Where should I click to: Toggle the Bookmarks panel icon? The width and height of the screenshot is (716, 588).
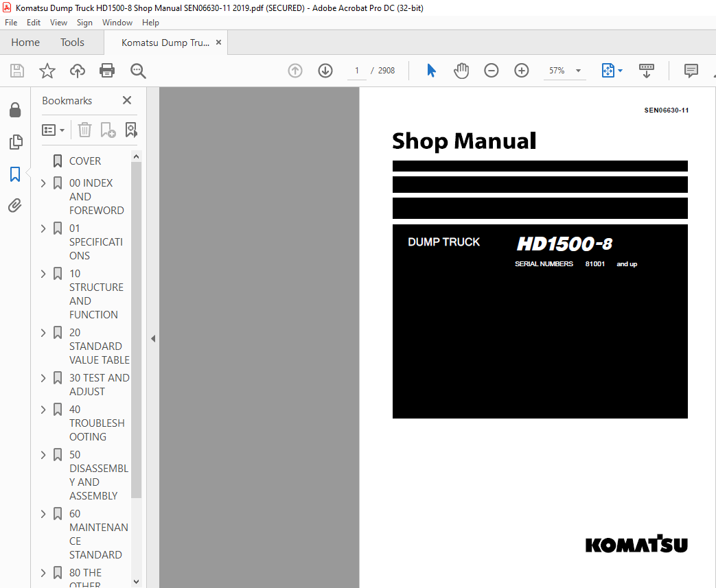[15, 174]
